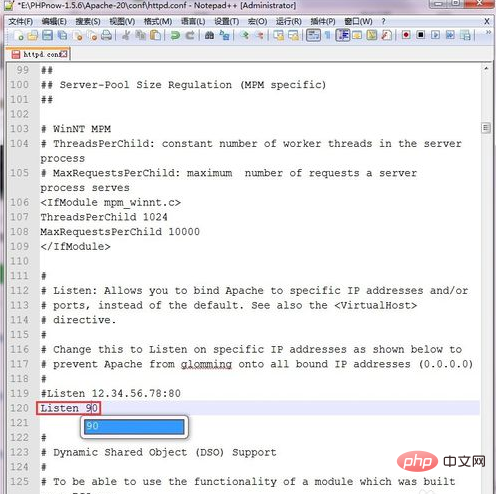Click '<IfModule mpm_winnt.c>' on line 106
The width and height of the screenshot is (496, 494).
(x=111, y=202)
